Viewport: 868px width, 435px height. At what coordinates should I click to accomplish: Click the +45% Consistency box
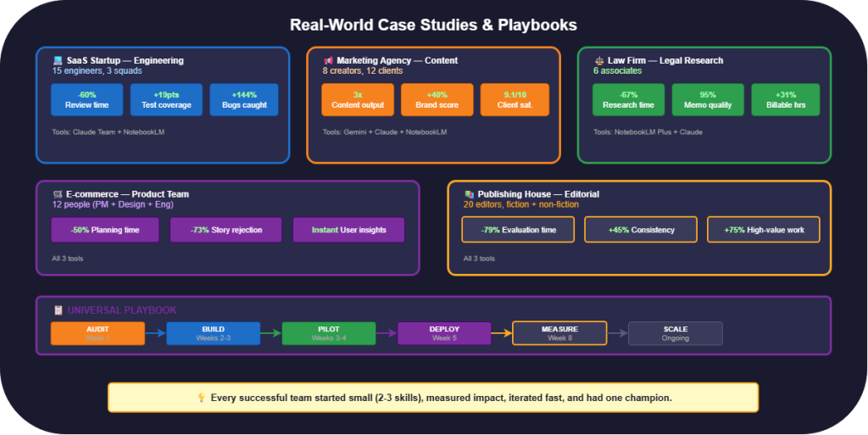641,230
